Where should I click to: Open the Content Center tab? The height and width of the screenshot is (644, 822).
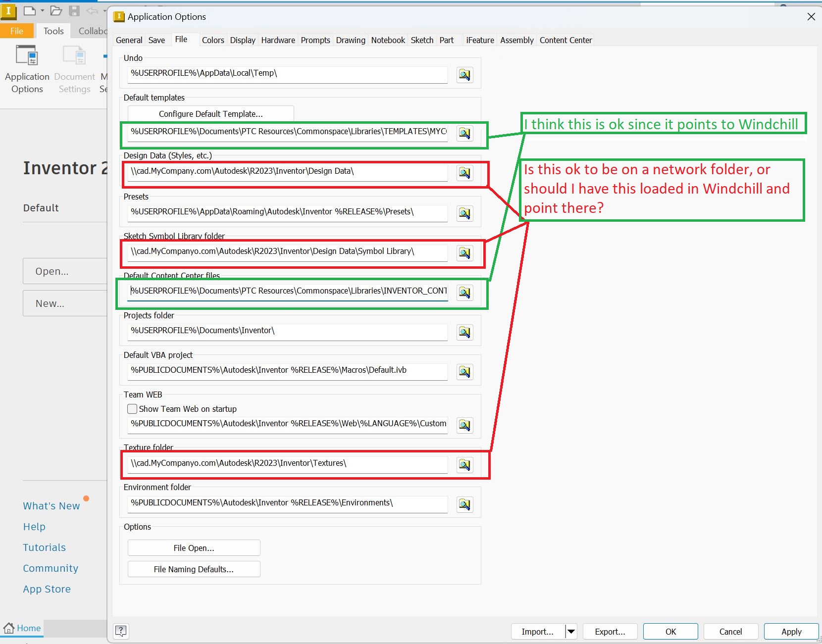click(x=565, y=40)
